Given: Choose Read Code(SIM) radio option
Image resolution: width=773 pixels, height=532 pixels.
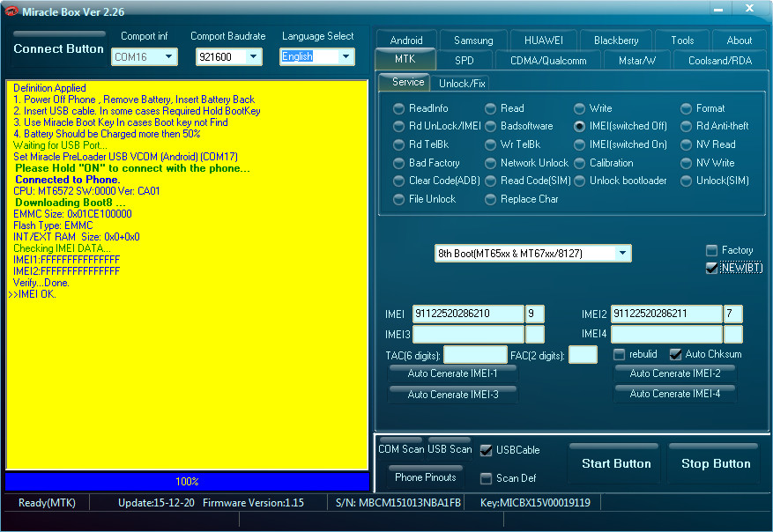Looking at the screenshot, I should (528, 181).
